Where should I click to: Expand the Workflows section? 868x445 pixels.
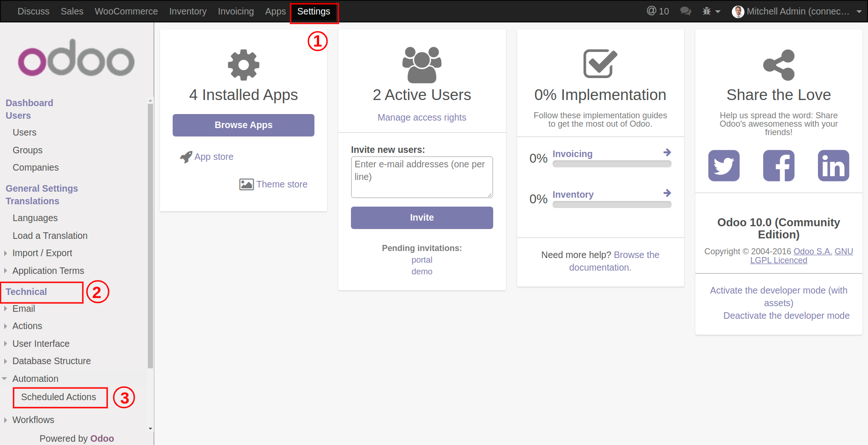[x=33, y=420]
